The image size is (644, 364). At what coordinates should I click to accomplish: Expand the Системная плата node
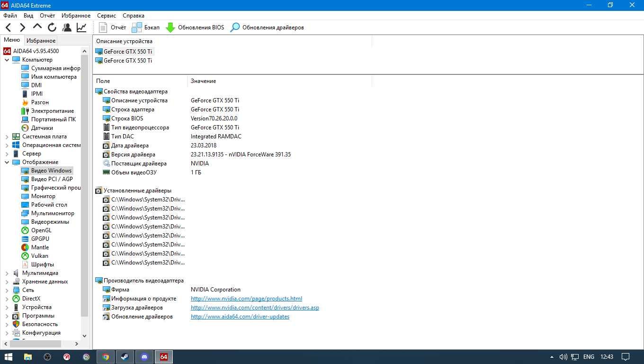(x=7, y=136)
